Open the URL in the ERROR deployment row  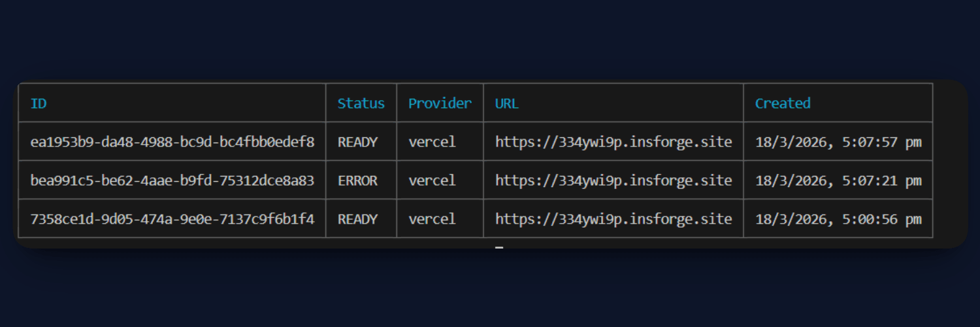613,181
